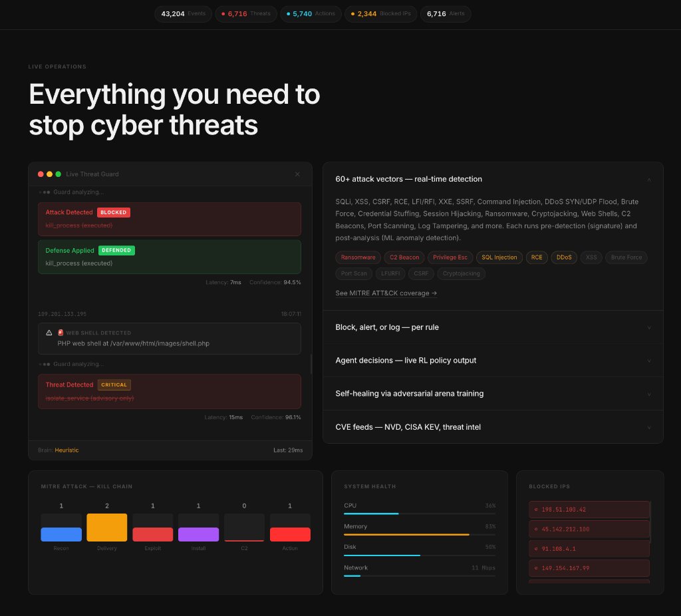Click the Network usage progress bar
Image resolution: width=681 pixels, height=616 pixels.
(x=420, y=575)
